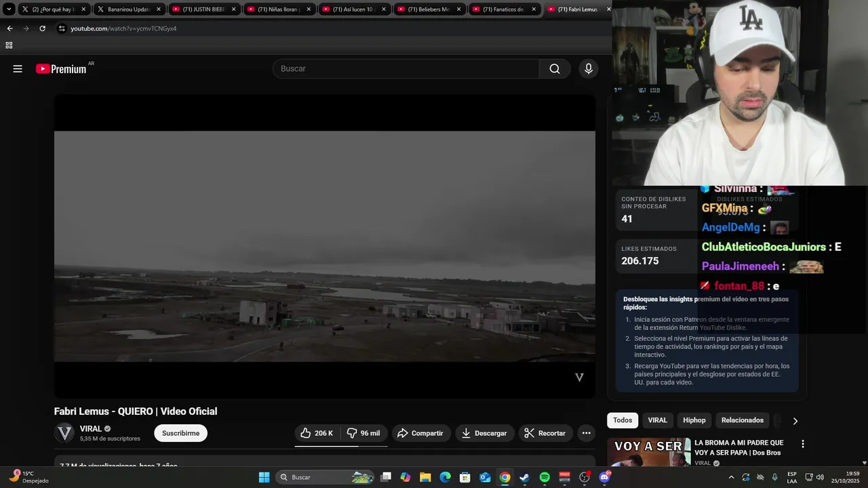Close the Fanaticos de tab
868x488 pixels.
[x=534, y=9]
